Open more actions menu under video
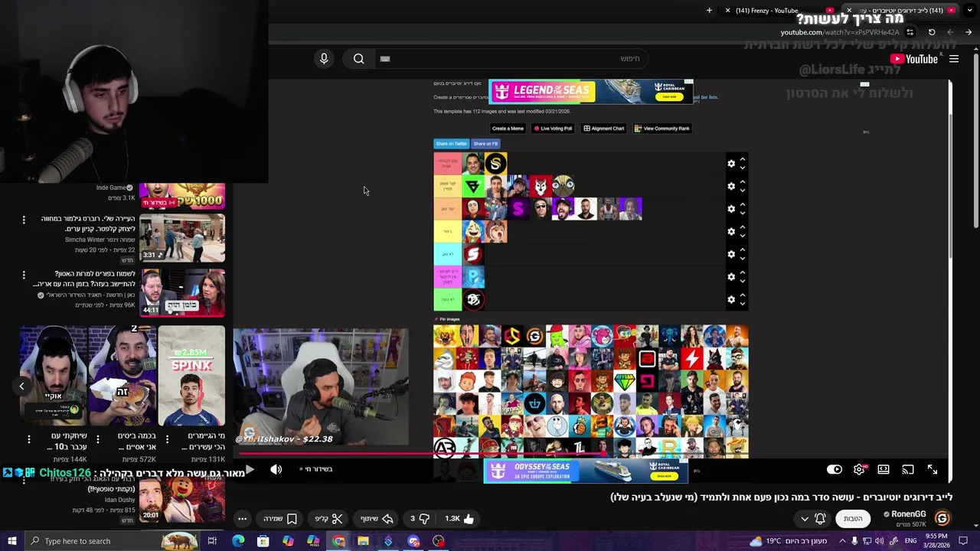Screen dimensions: 980x551 point(242,519)
